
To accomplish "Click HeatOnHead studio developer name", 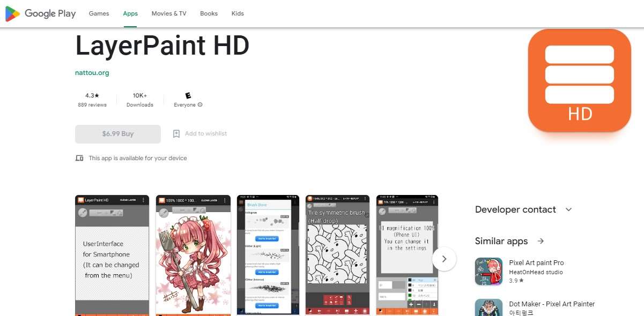I will [536, 272].
